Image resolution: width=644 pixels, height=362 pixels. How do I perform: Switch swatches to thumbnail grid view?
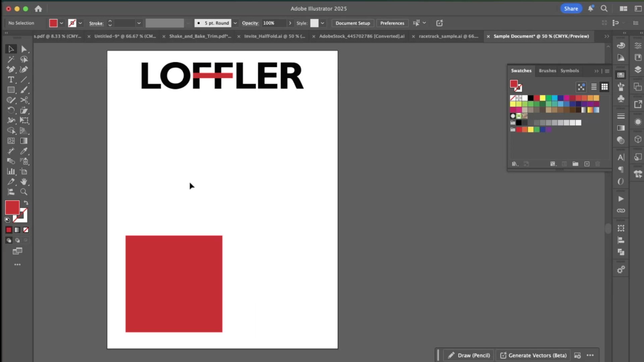604,87
